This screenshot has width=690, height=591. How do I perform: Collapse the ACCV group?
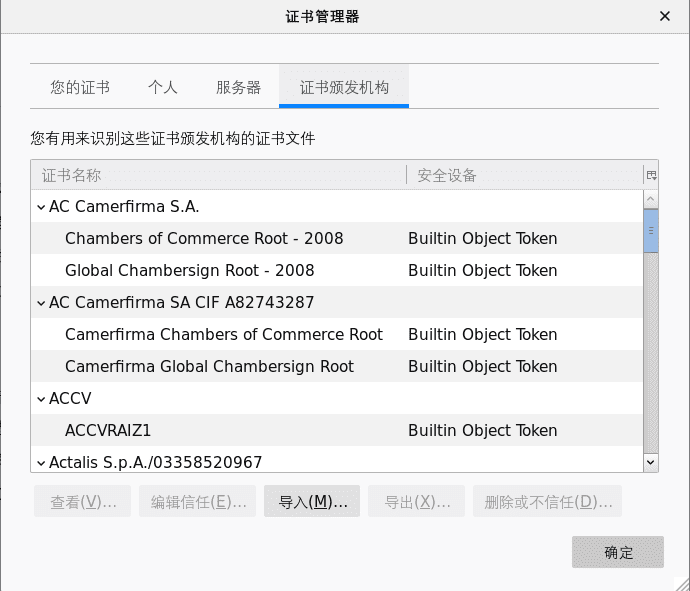[x=41, y=399]
